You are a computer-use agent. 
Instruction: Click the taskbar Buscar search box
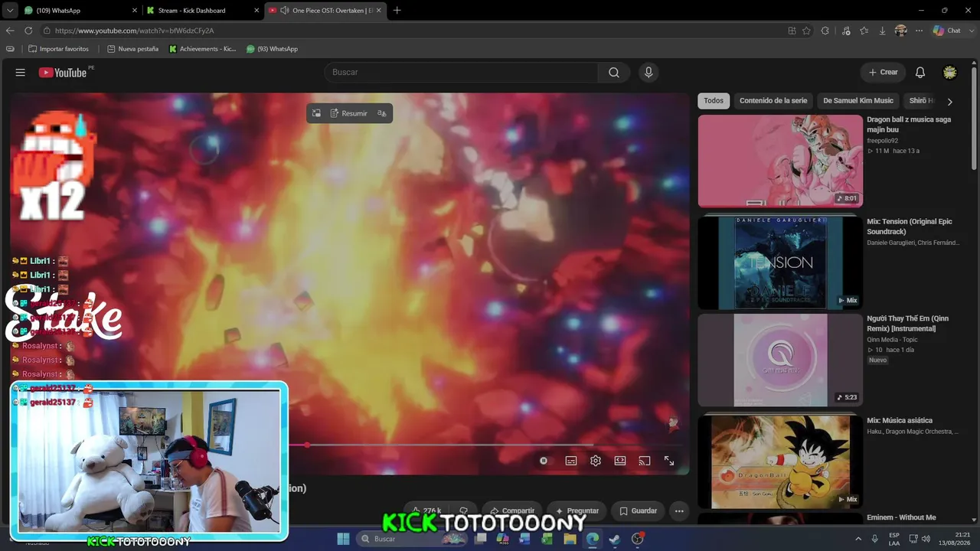(x=413, y=539)
